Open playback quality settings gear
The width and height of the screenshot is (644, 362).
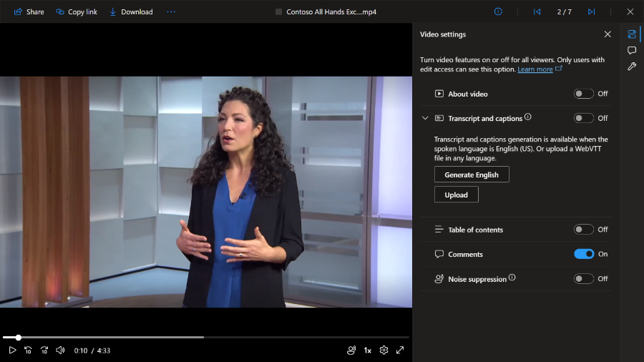[x=384, y=350]
